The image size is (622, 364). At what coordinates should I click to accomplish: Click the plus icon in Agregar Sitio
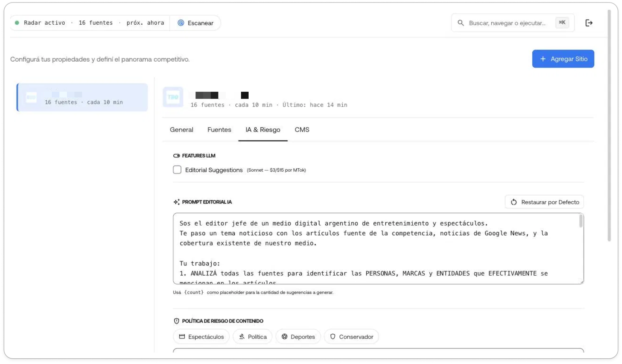543,59
